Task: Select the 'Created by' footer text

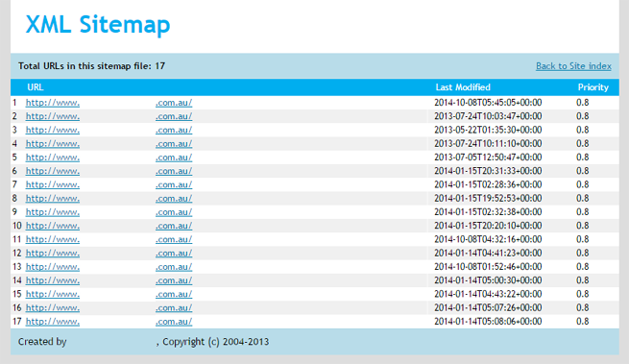Action: (x=42, y=342)
